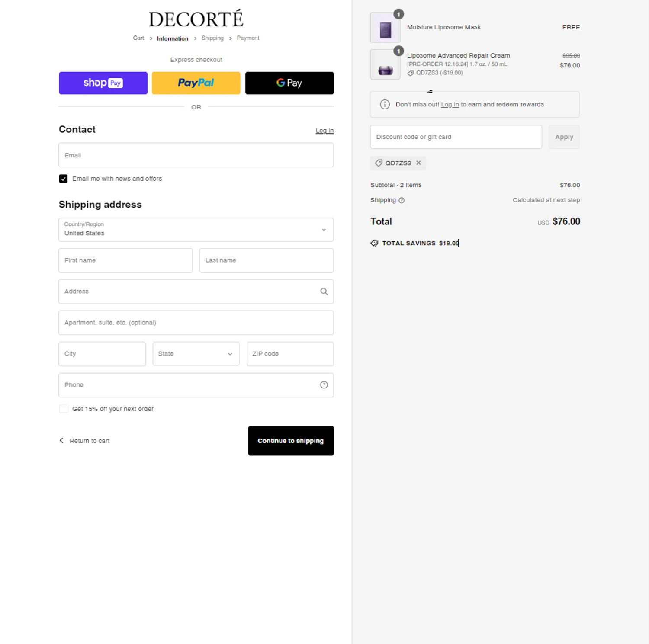Uncheck Email me with news and offers

[63, 179]
